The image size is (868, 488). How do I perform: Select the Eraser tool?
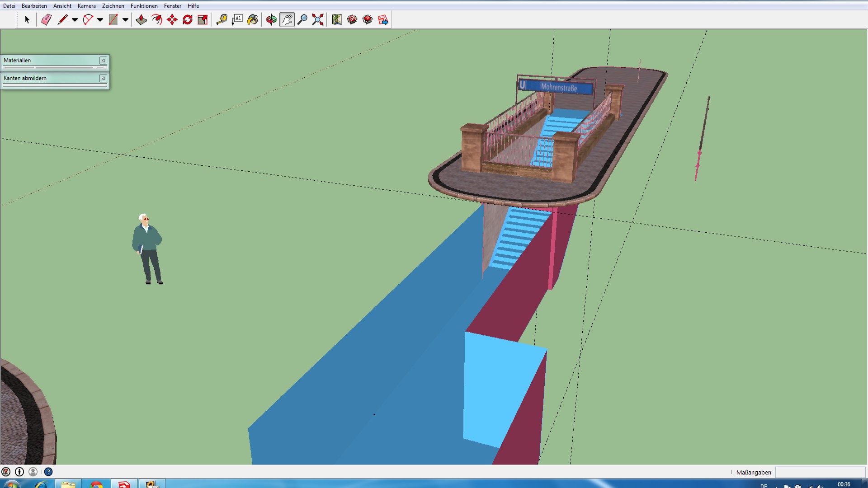46,20
